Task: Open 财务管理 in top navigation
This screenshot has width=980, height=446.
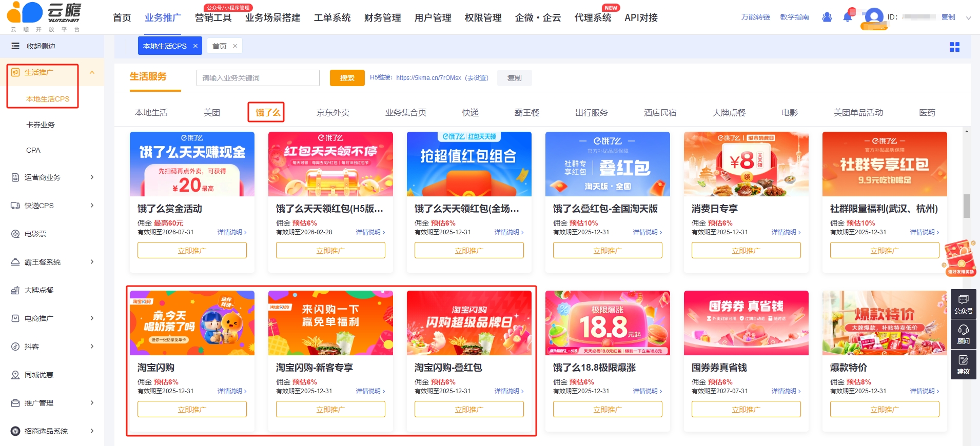Action: click(x=383, y=18)
